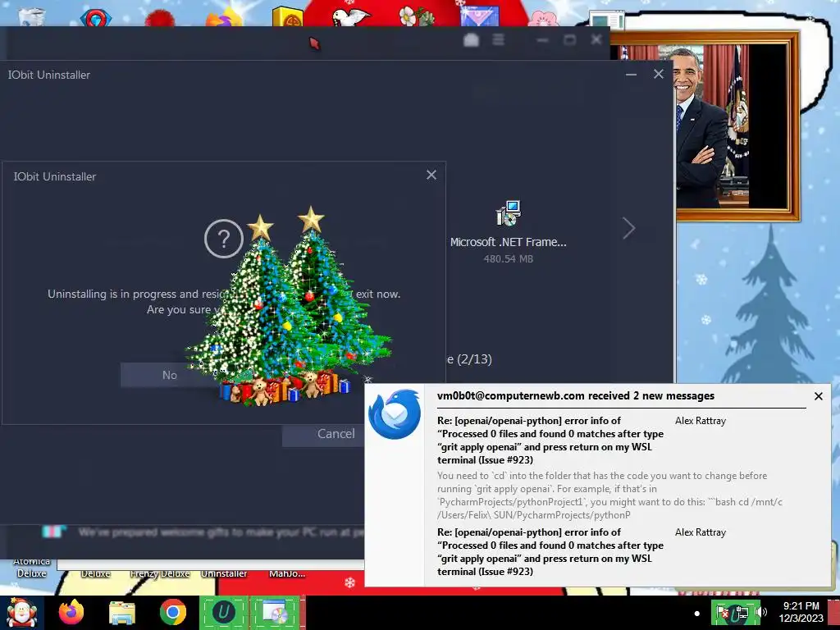Viewport: 840px width, 630px height.
Task: Click the Show Desktop button at the taskbar edge
Action: pyautogui.click(x=833, y=613)
